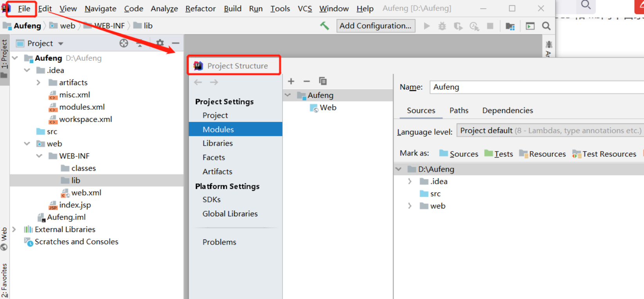Collapse the WEB-INF folder
This screenshot has height=299, width=644.
39,156
